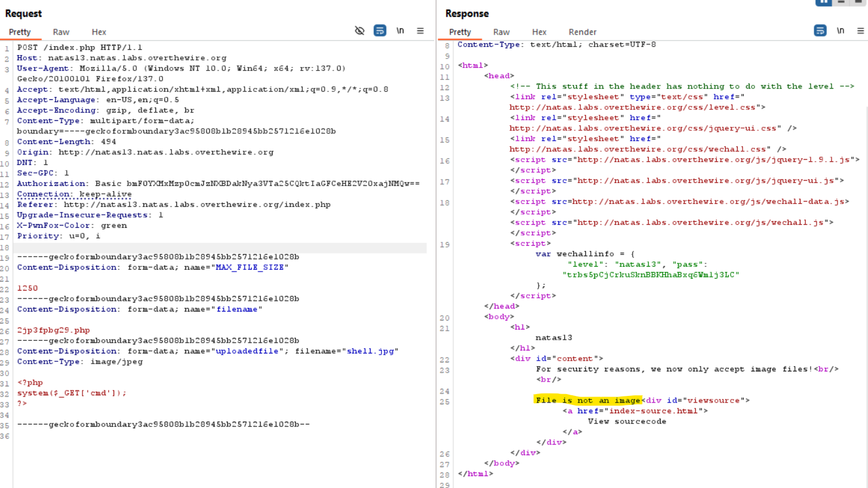The height and width of the screenshot is (488, 868).
Task: Click the filename="shell.jpg" form-data line
Action: (207, 351)
